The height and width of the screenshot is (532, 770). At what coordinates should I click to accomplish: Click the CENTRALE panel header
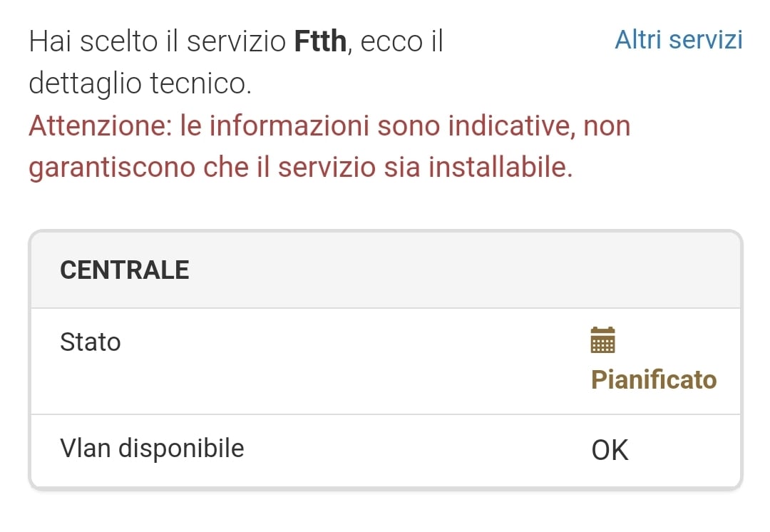(125, 270)
